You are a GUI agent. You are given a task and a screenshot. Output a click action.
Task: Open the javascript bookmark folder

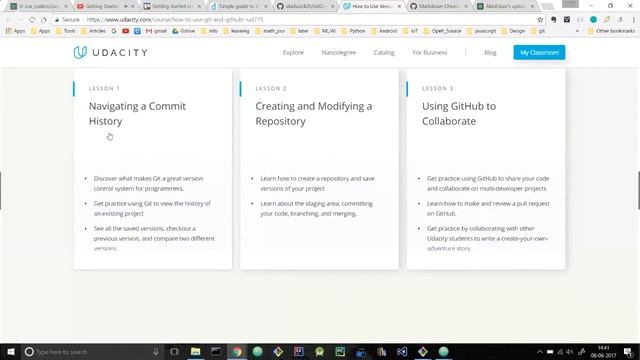point(481,31)
